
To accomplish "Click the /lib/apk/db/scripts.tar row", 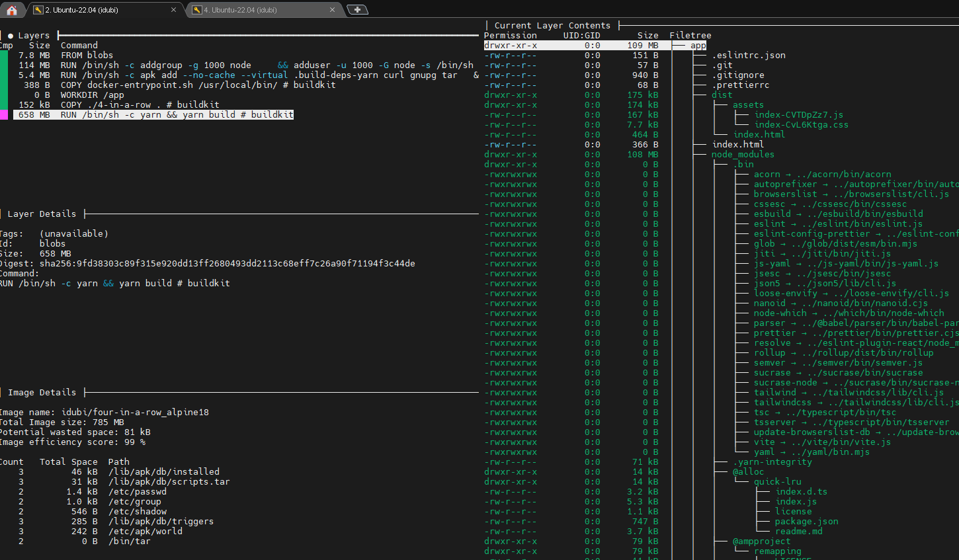I will (x=124, y=481).
